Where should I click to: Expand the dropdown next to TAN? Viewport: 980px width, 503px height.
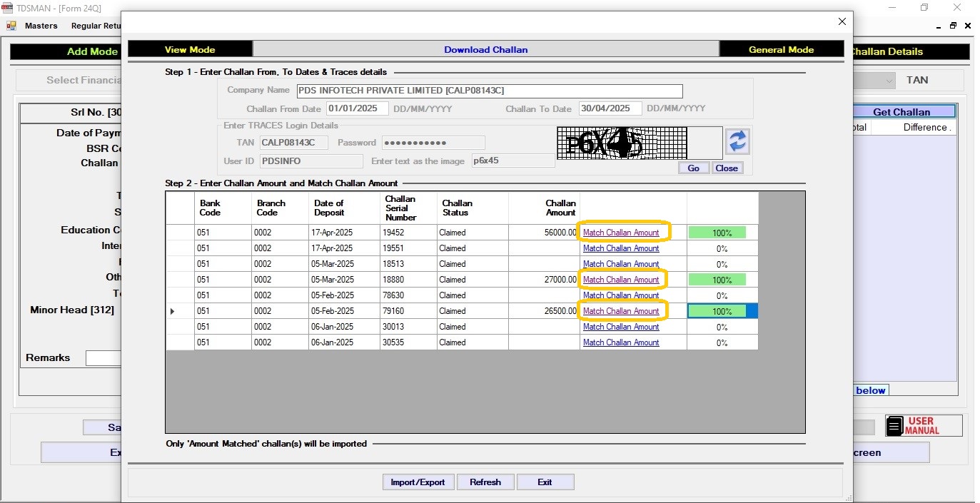click(x=889, y=81)
